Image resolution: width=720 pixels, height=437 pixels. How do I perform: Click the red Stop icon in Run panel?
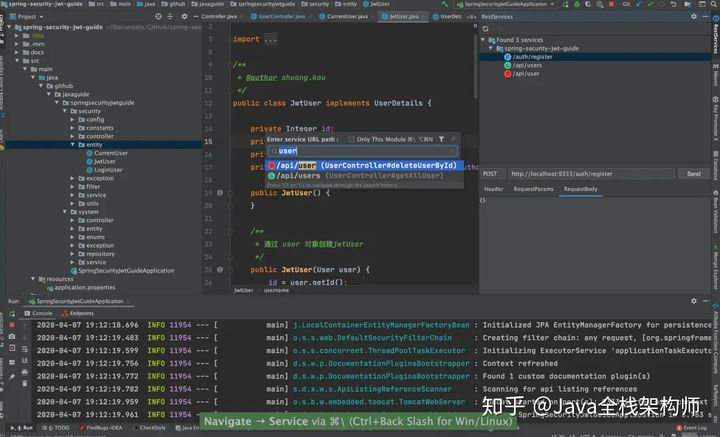point(12,325)
